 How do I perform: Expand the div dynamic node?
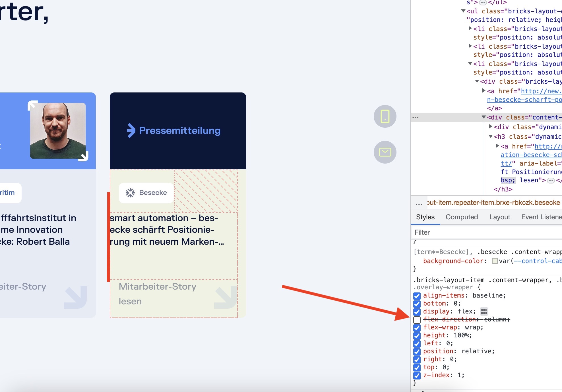(x=491, y=127)
